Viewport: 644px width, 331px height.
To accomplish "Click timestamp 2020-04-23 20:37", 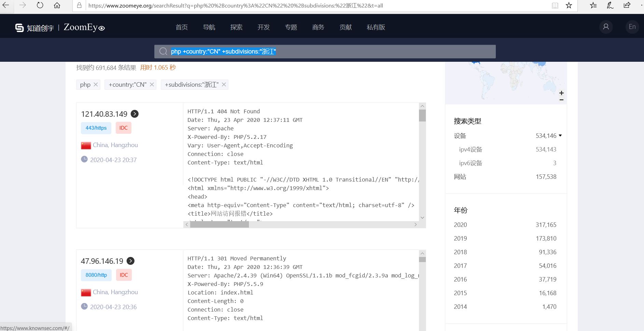I will tap(113, 160).
